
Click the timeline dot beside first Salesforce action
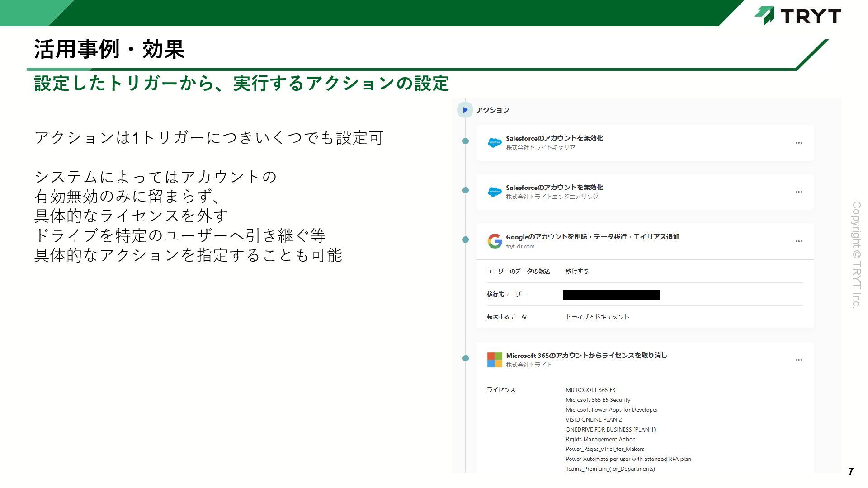tap(466, 141)
